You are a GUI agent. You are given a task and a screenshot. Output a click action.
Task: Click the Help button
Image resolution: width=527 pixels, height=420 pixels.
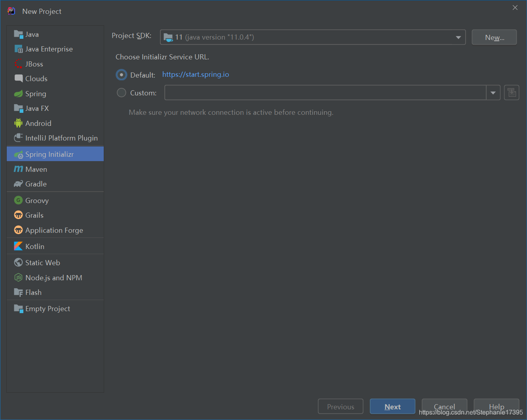click(496, 407)
